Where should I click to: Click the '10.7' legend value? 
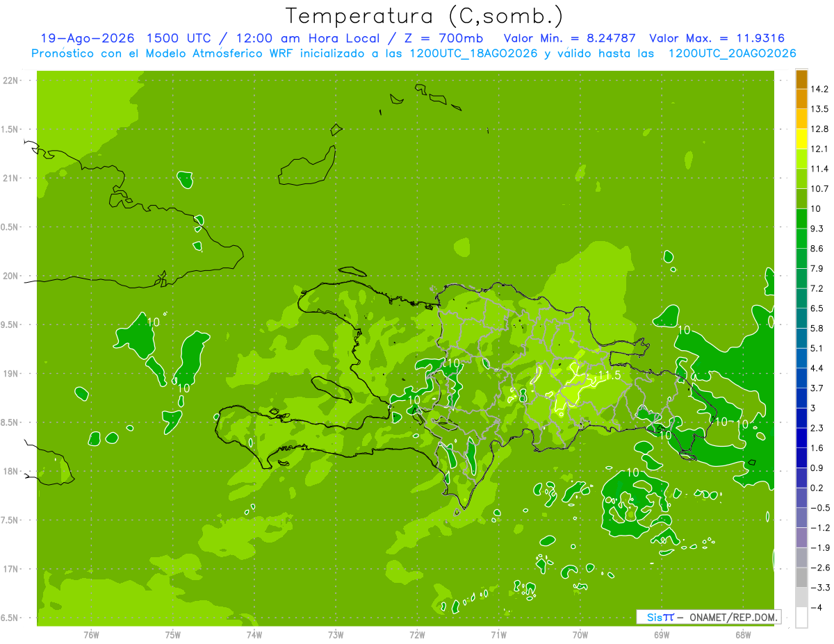tap(819, 189)
